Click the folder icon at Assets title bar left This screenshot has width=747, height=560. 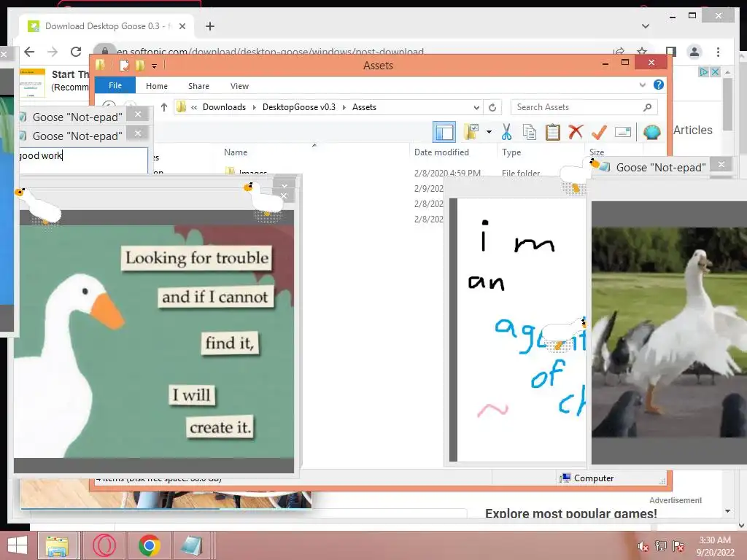[x=100, y=65]
